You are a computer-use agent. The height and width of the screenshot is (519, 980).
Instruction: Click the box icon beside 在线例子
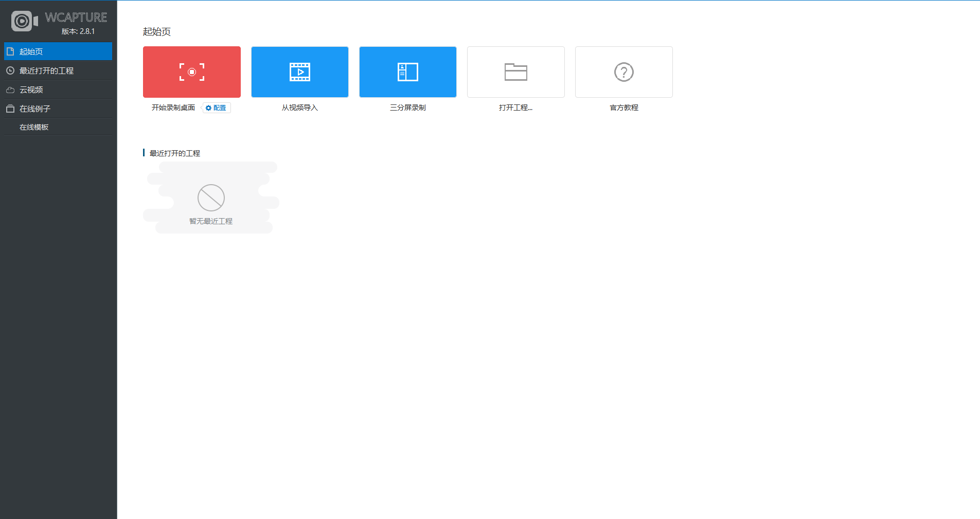tap(10, 109)
